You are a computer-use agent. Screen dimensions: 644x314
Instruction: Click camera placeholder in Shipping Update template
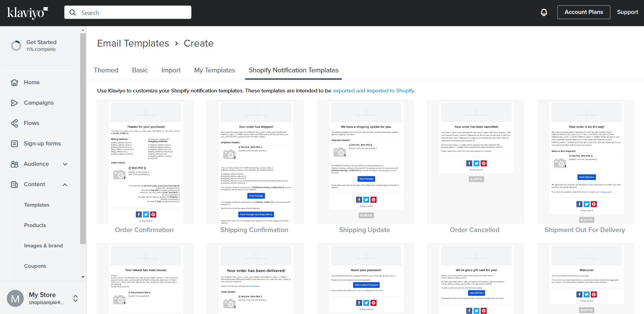pyautogui.click(x=339, y=152)
